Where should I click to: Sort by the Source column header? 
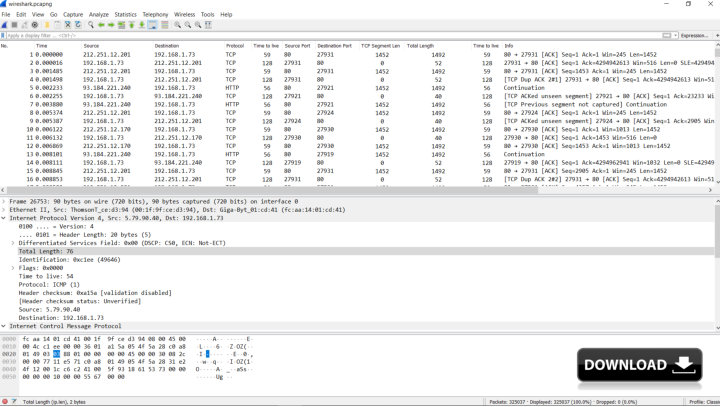(x=91, y=46)
